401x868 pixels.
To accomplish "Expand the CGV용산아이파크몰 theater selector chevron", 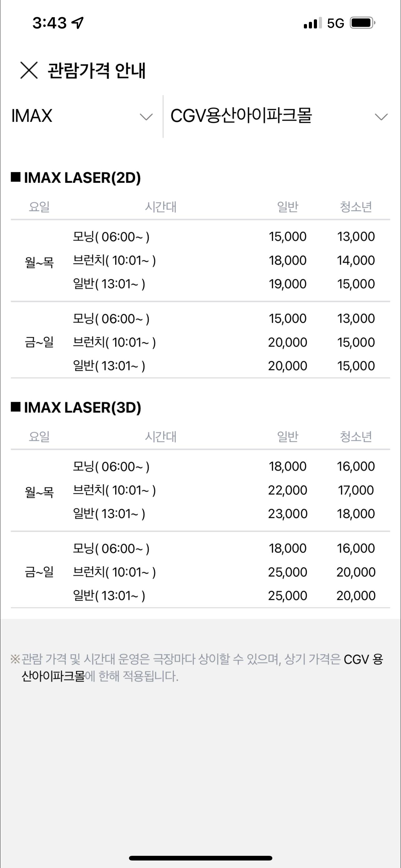I will pyautogui.click(x=381, y=117).
